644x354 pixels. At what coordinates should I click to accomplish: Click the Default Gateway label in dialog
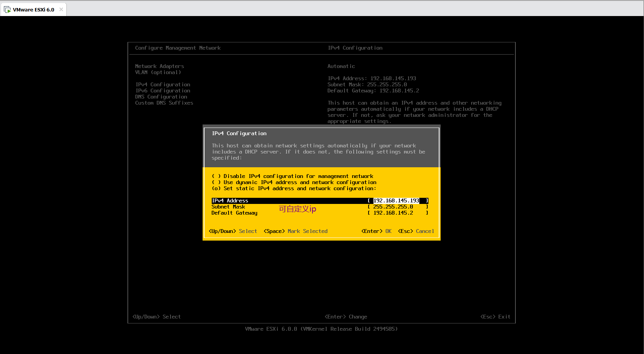click(x=234, y=213)
